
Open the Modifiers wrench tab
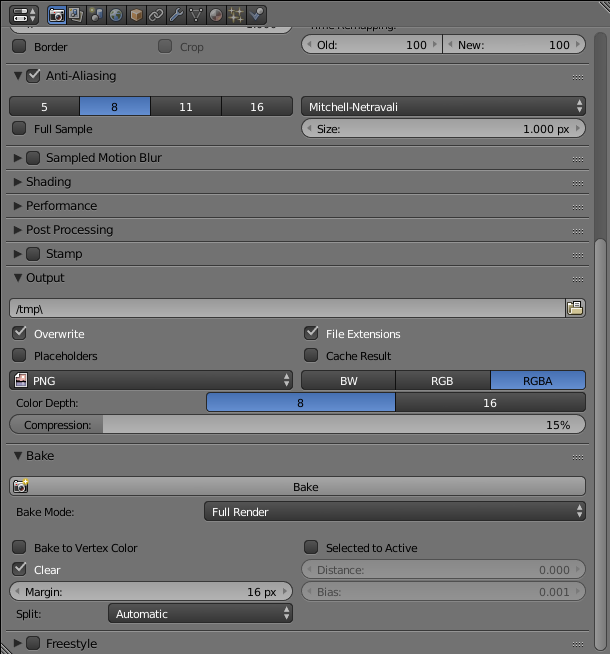click(176, 15)
